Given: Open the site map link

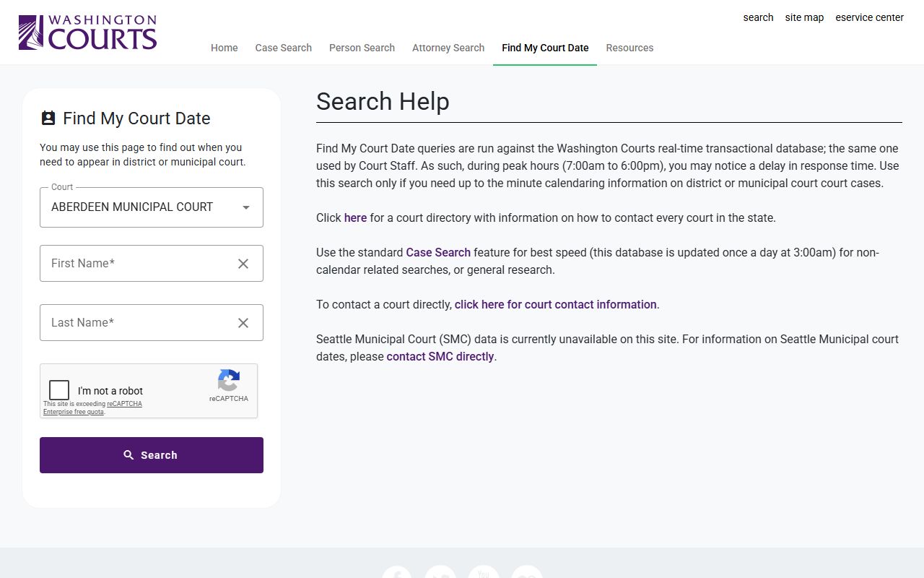Looking at the screenshot, I should tap(804, 17).
